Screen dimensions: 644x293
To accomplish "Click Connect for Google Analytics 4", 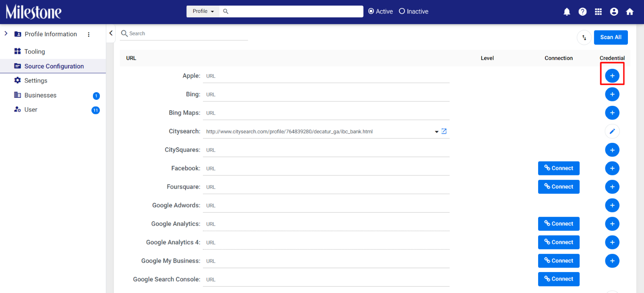I will tap(559, 242).
